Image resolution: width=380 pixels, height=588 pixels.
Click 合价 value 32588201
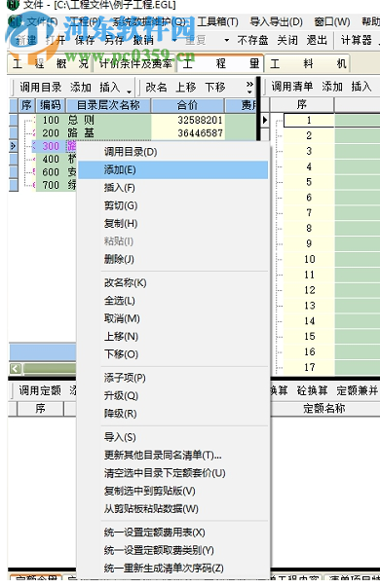[200, 120]
